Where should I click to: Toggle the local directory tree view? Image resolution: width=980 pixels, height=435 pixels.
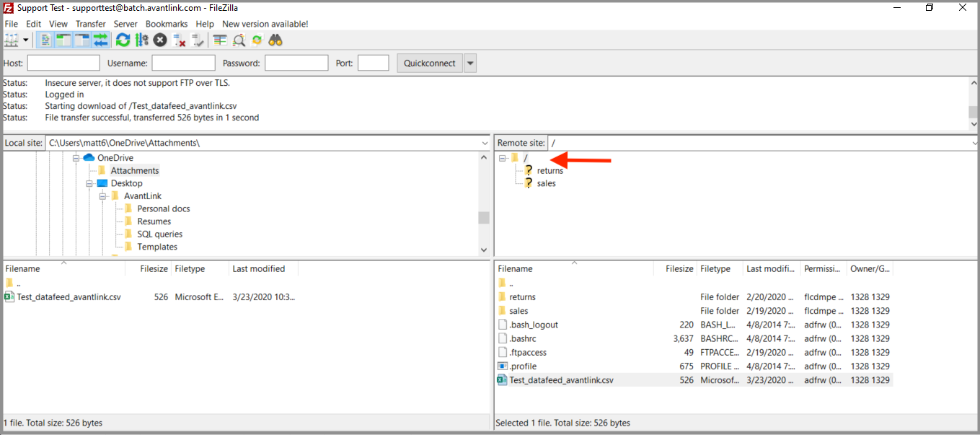[63, 40]
